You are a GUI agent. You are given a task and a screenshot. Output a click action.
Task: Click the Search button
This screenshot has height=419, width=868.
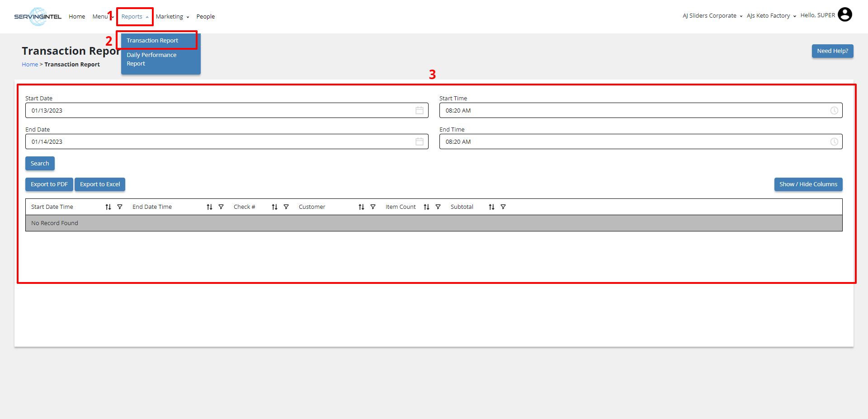tap(40, 164)
